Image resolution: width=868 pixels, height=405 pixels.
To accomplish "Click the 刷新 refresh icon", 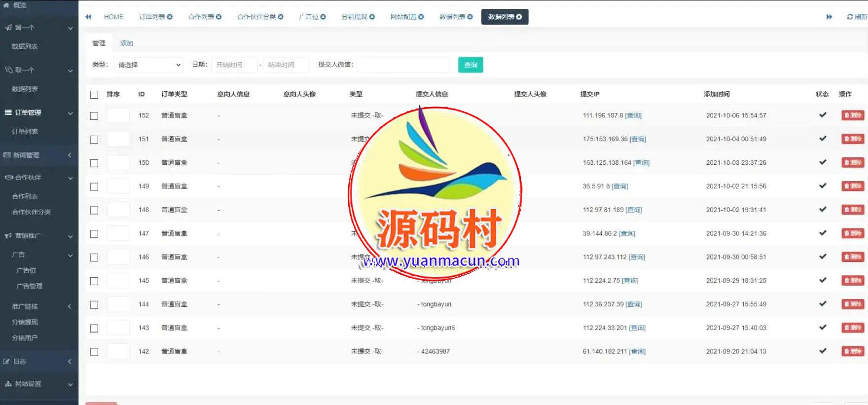I will (850, 17).
